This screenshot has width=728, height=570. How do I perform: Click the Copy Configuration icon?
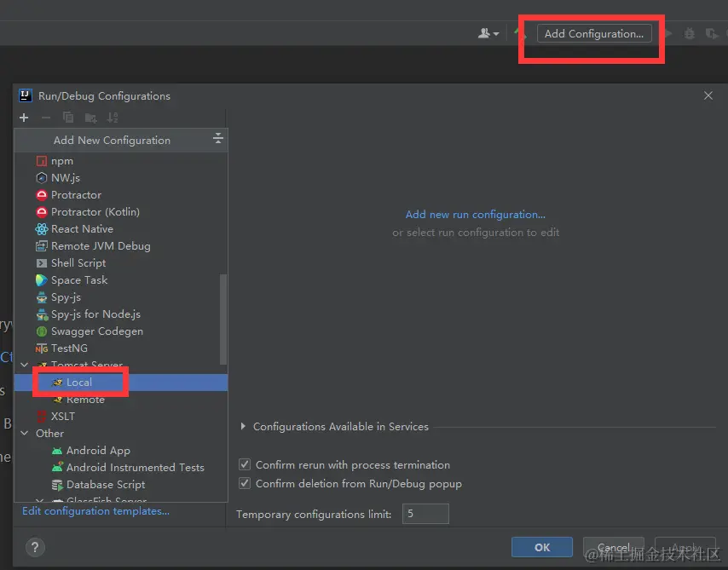(68, 118)
